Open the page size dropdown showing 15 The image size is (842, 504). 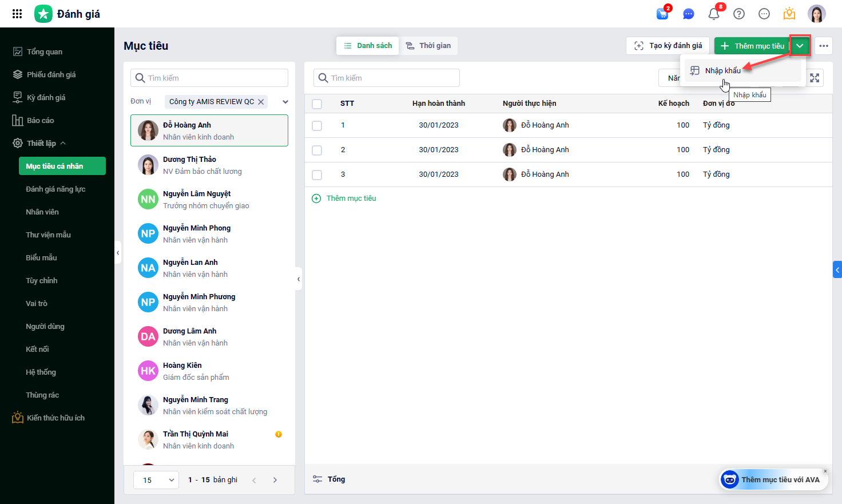click(156, 480)
